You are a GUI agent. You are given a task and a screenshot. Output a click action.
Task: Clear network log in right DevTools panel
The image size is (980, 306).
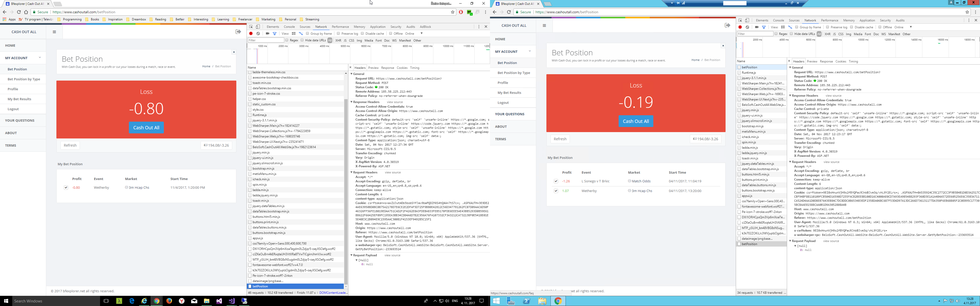click(x=748, y=27)
